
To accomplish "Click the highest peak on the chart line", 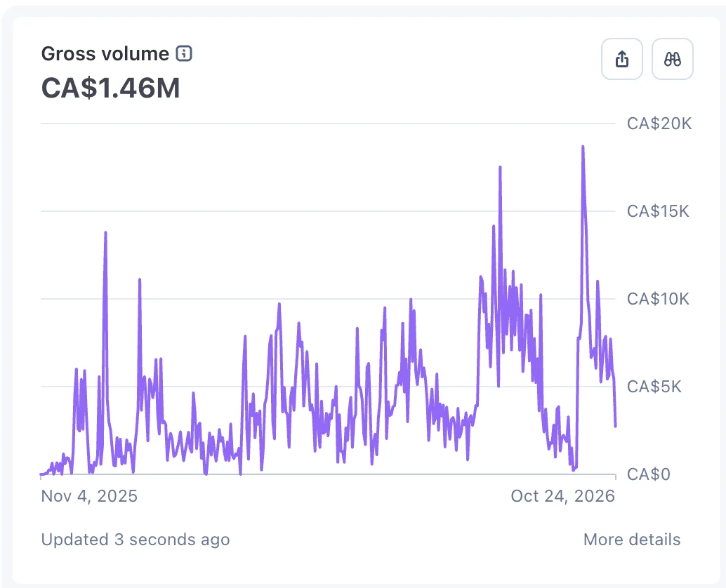I will (583, 147).
